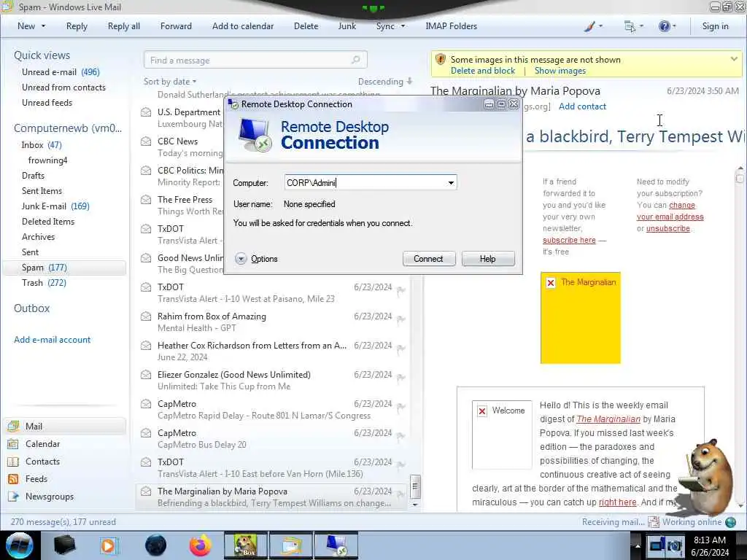Click the Feeds RSS icon
Viewport: 747px width, 560px height.
13,479
